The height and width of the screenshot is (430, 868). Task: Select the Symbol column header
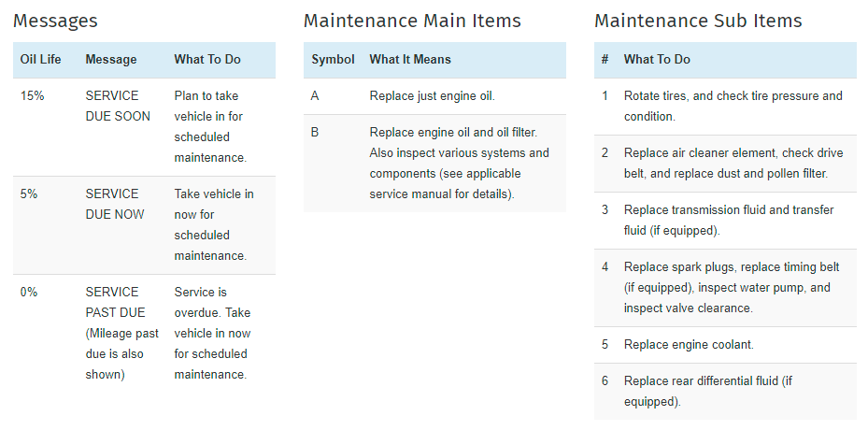(x=333, y=59)
